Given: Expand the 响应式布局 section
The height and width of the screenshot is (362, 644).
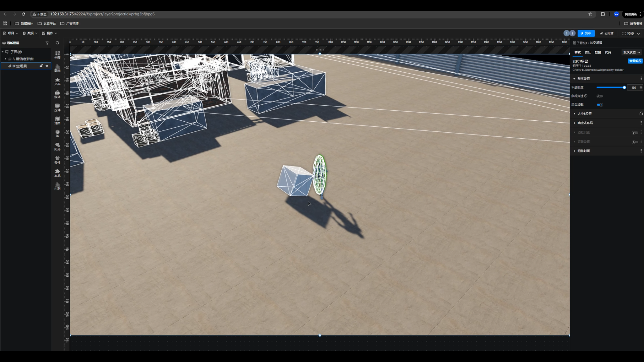Looking at the screenshot, I should coord(585,123).
